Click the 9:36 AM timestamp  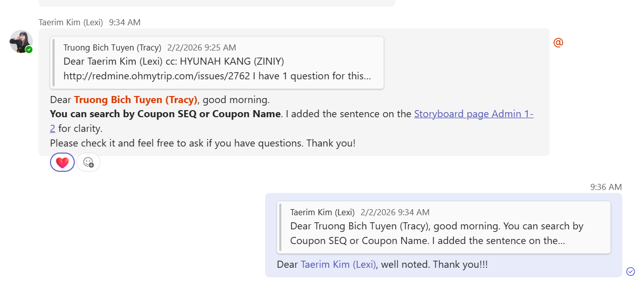[x=606, y=187]
